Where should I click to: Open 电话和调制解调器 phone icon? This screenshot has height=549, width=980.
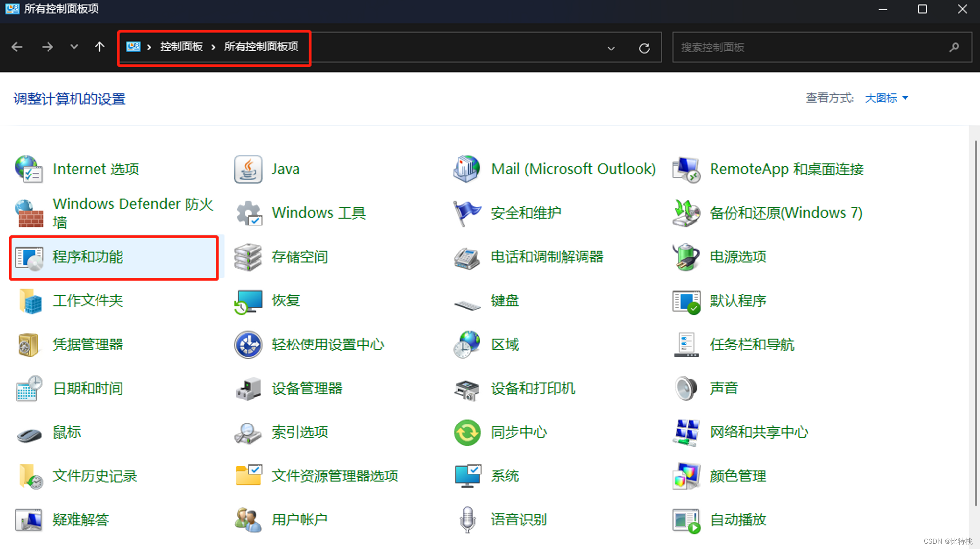click(467, 257)
